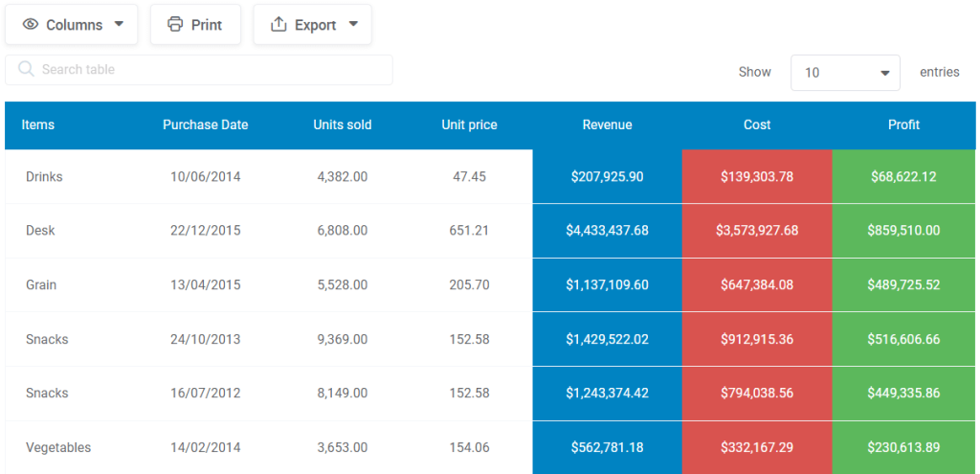Click the export upload icon
The height and width of the screenshot is (474, 980).
point(278,24)
